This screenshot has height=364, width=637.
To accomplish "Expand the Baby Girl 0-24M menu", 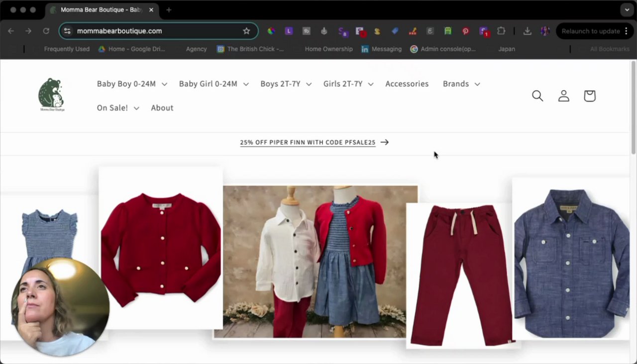I will click(x=214, y=84).
